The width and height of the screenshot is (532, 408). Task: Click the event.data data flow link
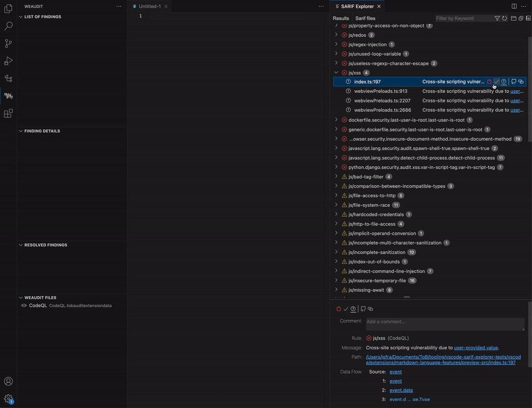tap(401, 390)
